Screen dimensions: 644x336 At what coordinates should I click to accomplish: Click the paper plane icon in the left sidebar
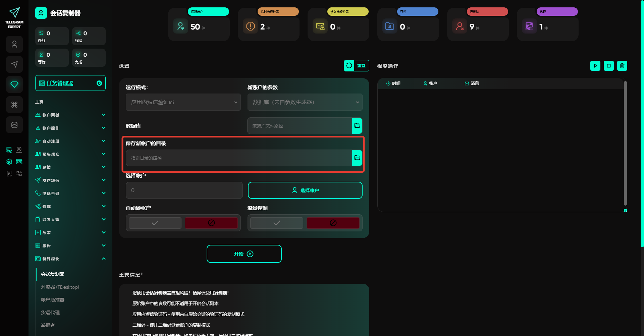tap(14, 64)
